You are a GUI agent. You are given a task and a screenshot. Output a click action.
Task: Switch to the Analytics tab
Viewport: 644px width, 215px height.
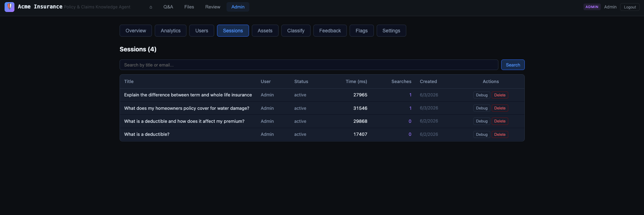click(x=171, y=31)
